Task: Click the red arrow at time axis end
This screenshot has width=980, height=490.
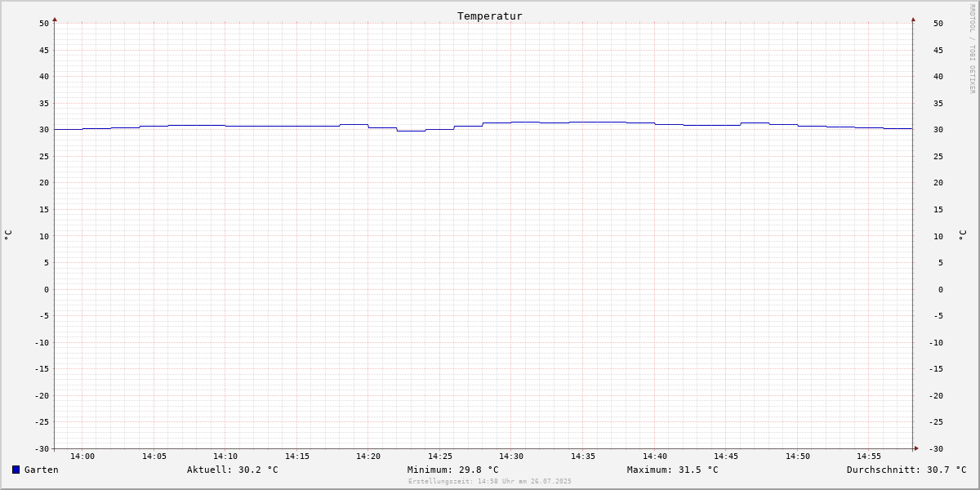Action: pyautogui.click(x=916, y=448)
